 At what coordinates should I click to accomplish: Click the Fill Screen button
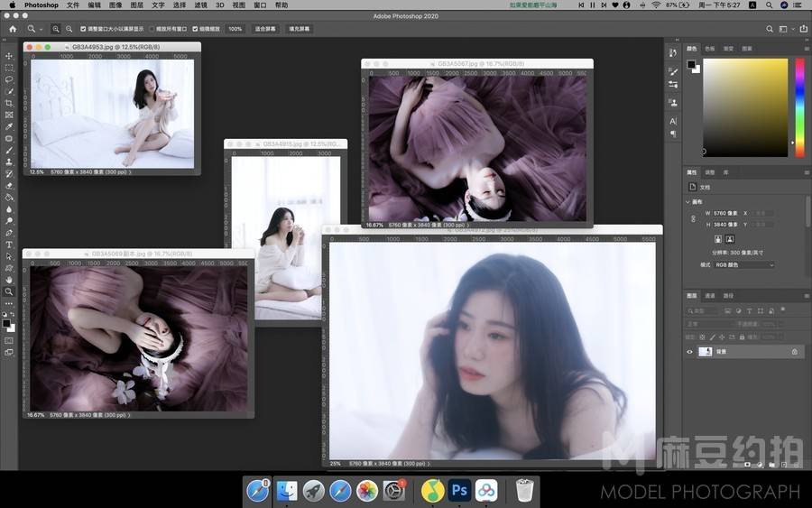(x=300, y=29)
